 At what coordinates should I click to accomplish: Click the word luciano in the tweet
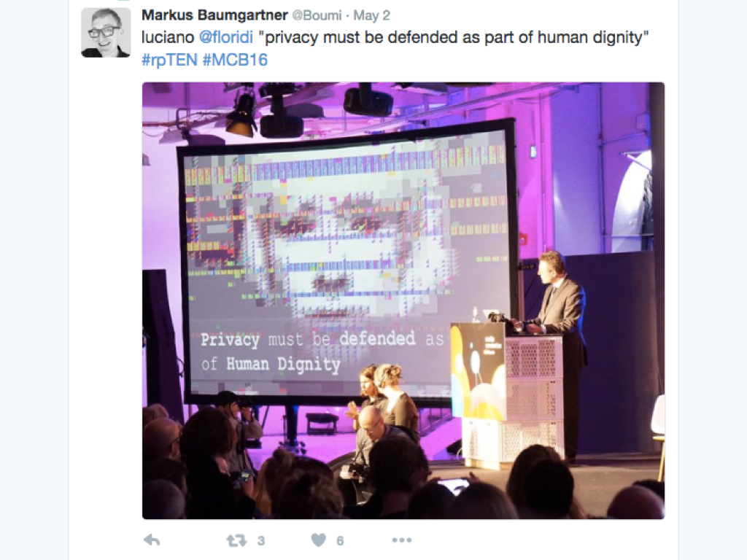tap(168, 37)
